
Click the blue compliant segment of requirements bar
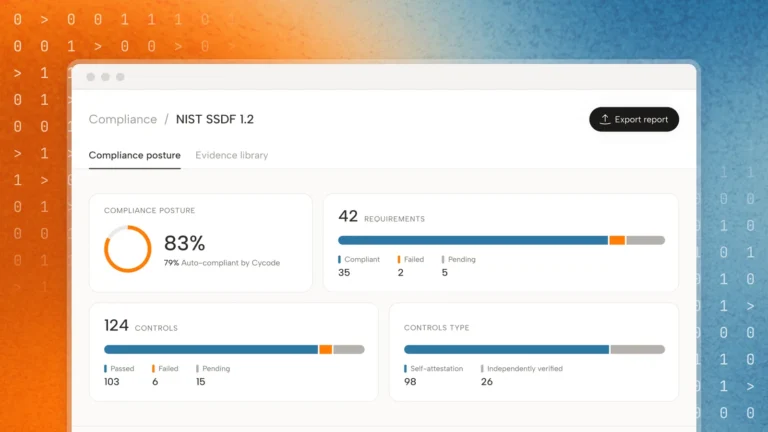coord(473,240)
